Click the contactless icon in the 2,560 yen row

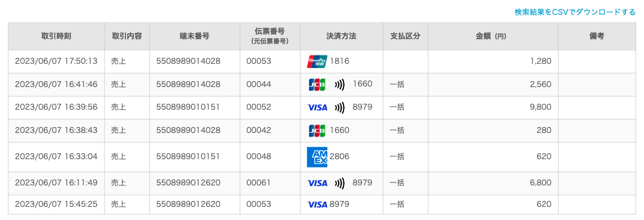[x=339, y=85]
